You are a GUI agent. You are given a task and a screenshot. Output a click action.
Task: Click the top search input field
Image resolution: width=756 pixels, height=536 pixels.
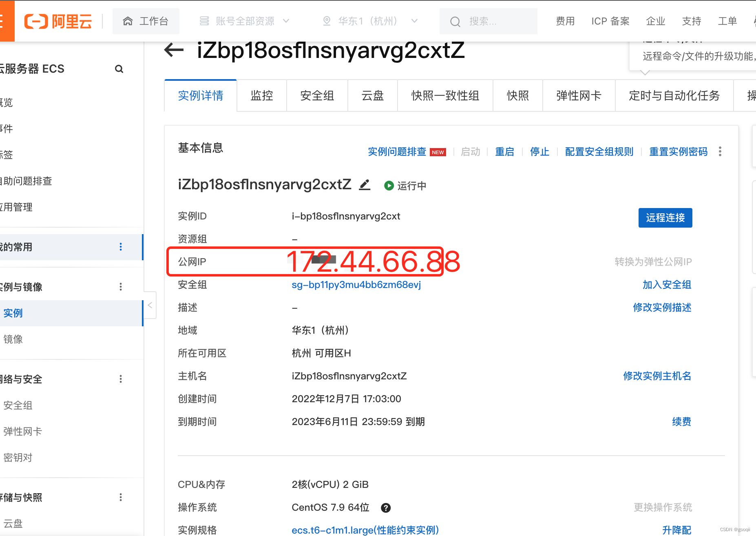click(x=488, y=21)
